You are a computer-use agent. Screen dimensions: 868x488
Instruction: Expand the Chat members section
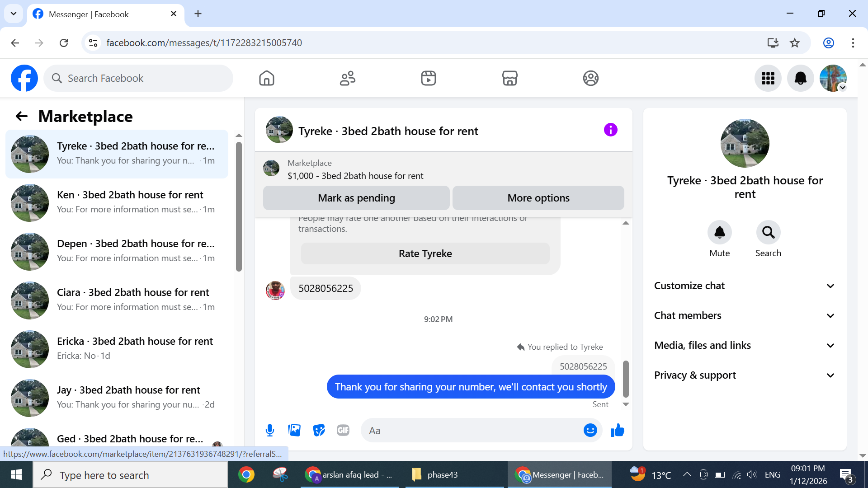[745, 316]
